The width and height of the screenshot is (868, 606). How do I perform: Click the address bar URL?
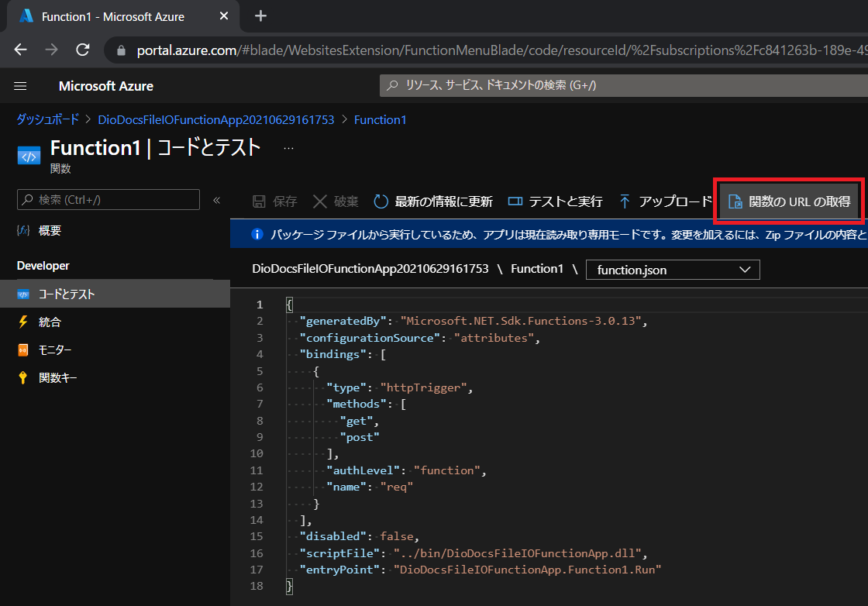tap(501, 50)
